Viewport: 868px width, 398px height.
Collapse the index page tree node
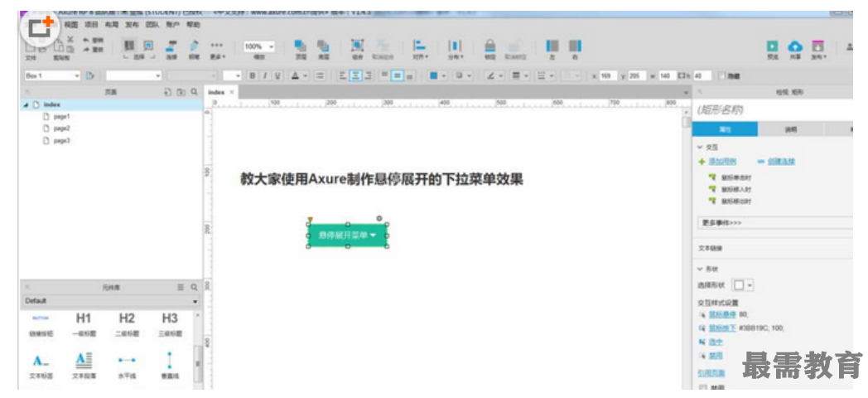coord(26,104)
